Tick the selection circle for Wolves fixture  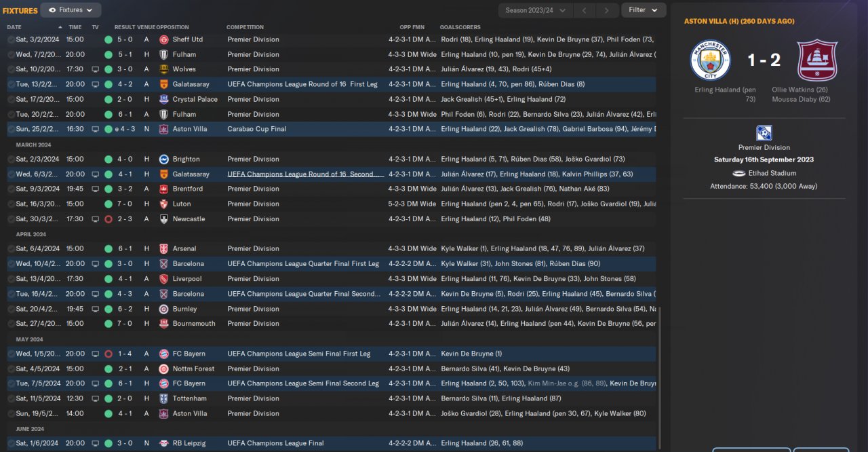point(11,69)
